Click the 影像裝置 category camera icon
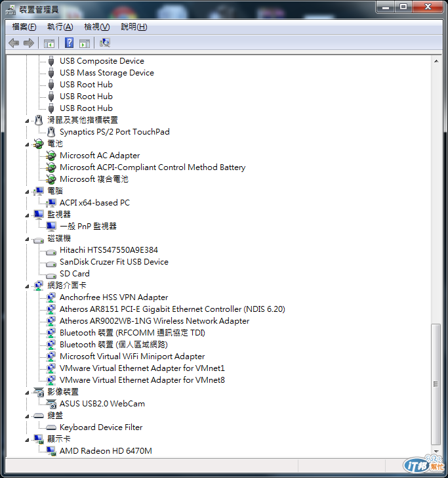Image resolution: width=448 pixels, height=478 pixels. [x=39, y=392]
